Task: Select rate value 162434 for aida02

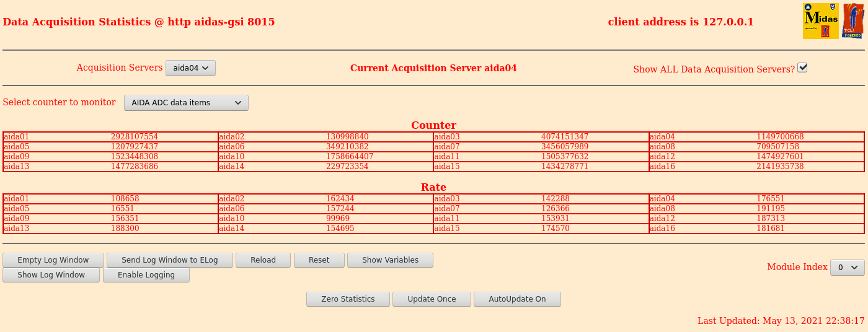Action: click(340, 199)
